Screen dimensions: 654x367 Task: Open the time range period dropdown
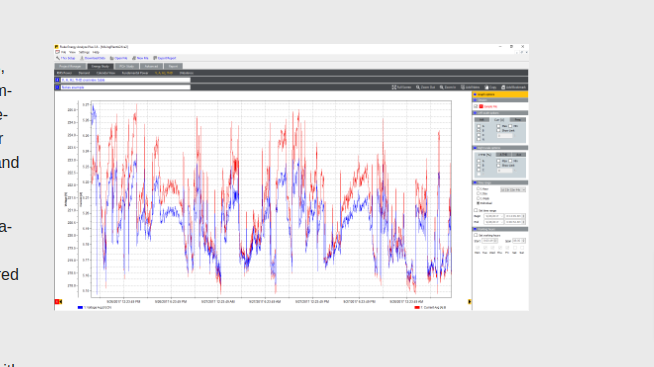tap(513, 190)
